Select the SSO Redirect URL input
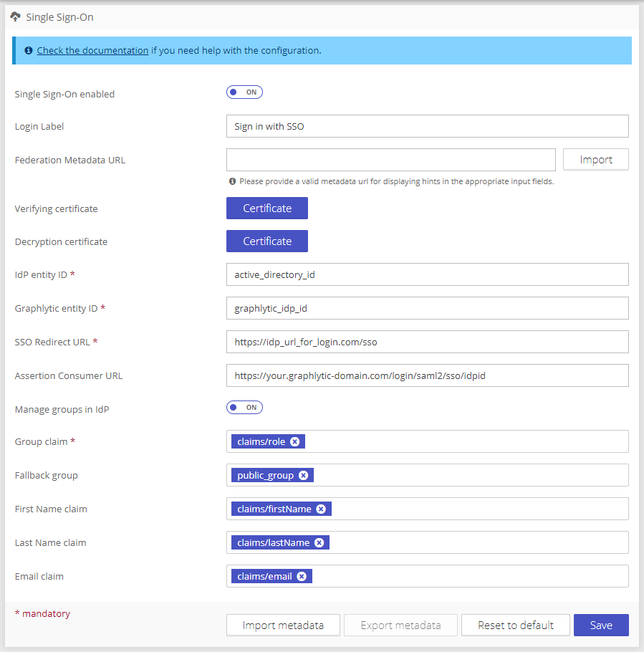The image size is (644, 652). point(427,342)
